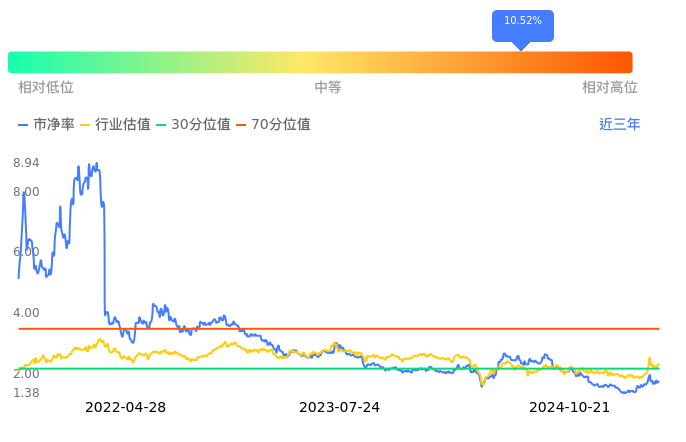Click the 2022-04-28 date axis label

(x=125, y=407)
